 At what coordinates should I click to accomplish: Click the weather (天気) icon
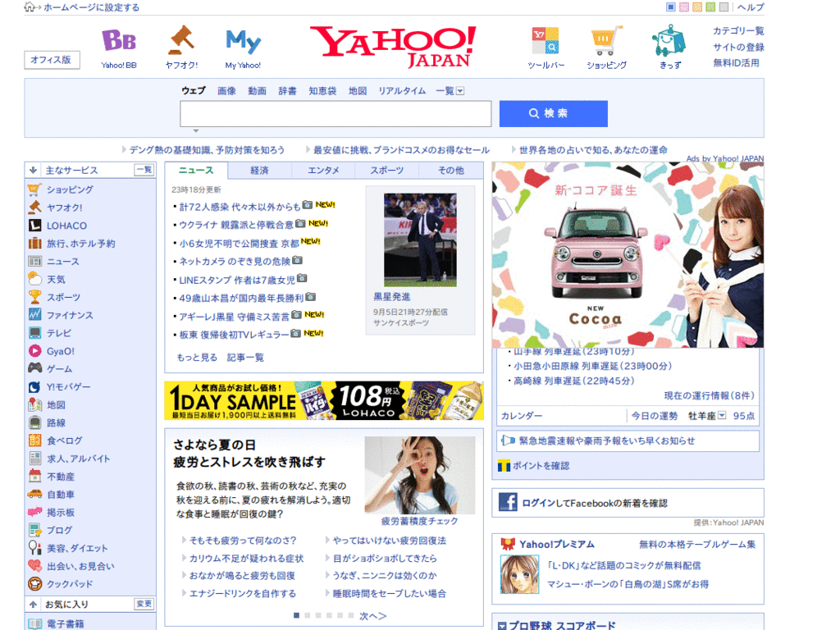point(34,279)
